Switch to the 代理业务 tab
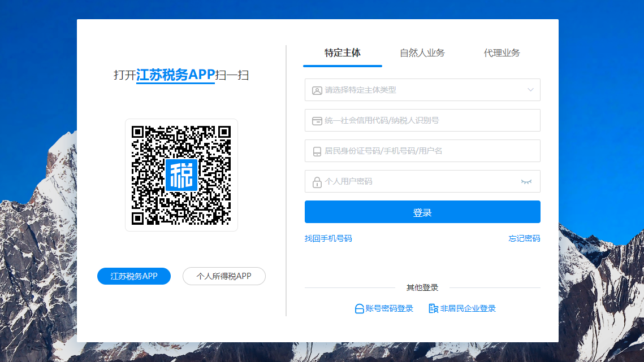Screen dimensions: 644x362 [502, 53]
